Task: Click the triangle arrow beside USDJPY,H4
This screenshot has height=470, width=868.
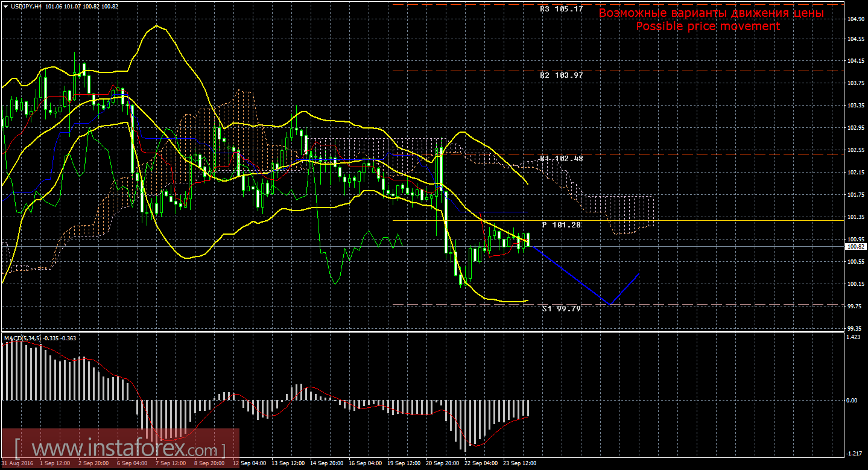Action: point(5,6)
